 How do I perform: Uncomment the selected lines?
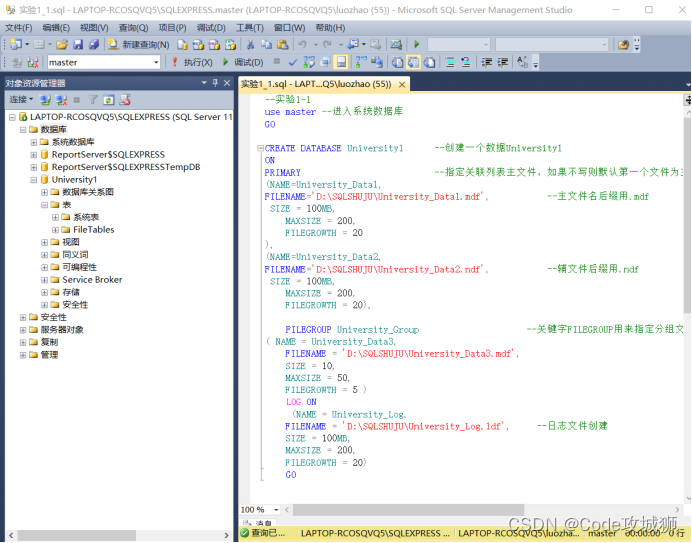466,62
